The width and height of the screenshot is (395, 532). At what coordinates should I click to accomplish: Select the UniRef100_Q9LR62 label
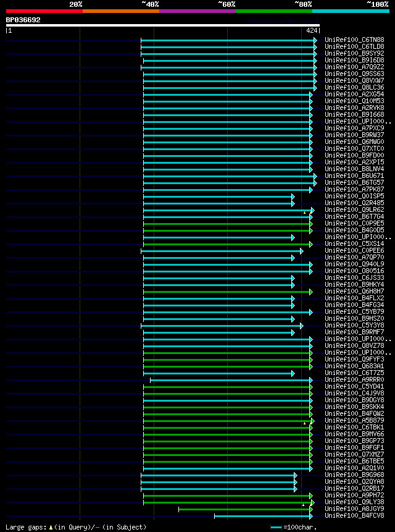pyautogui.click(x=354, y=209)
